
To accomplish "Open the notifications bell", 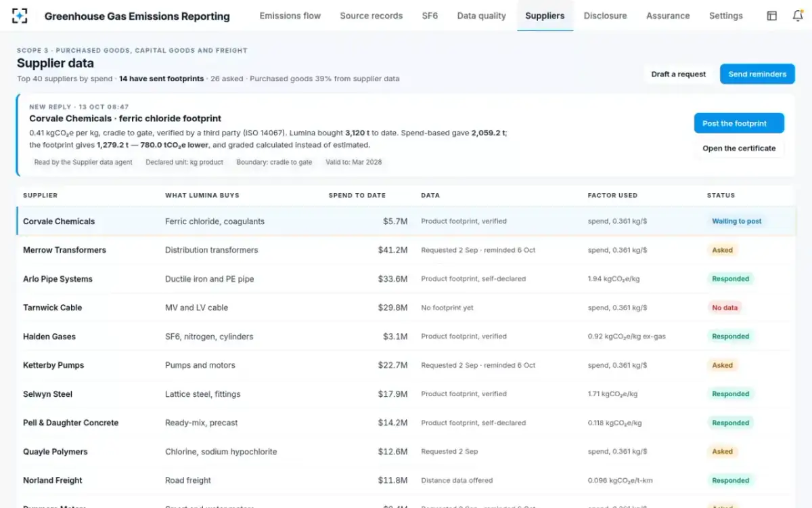I will click(798, 16).
